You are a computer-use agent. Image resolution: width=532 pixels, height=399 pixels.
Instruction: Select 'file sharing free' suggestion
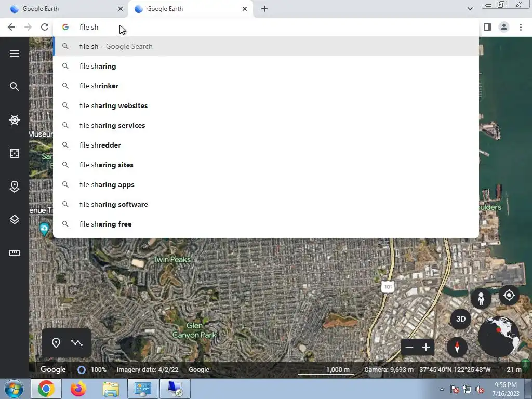coord(266,224)
